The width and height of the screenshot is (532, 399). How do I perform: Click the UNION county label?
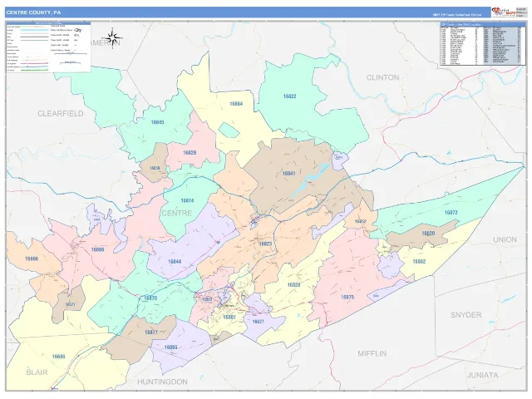505,240
